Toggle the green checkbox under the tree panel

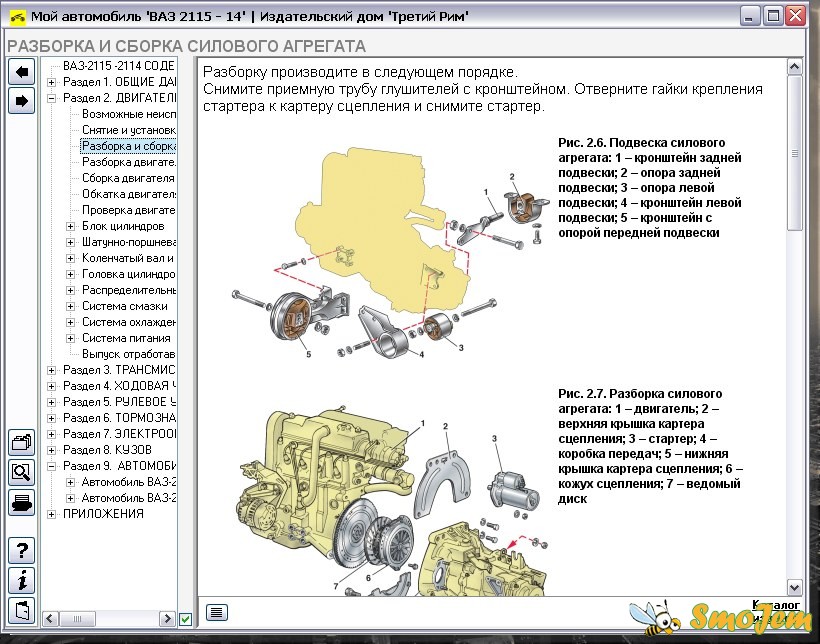185,619
